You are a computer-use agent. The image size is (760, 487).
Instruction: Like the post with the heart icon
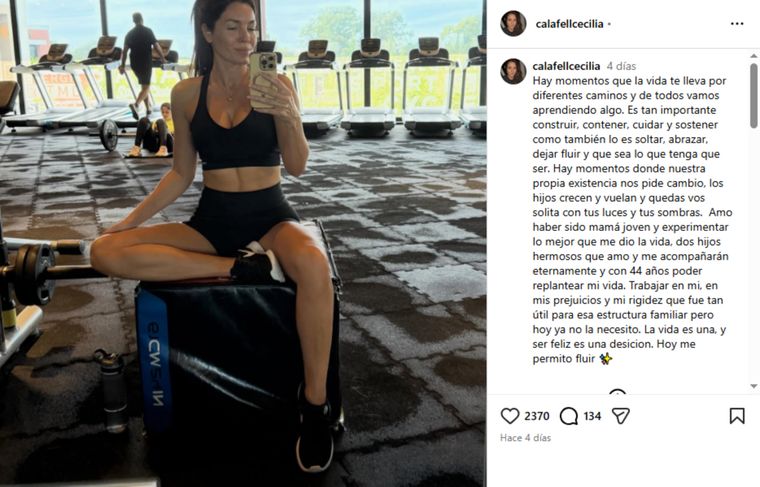[509, 416]
